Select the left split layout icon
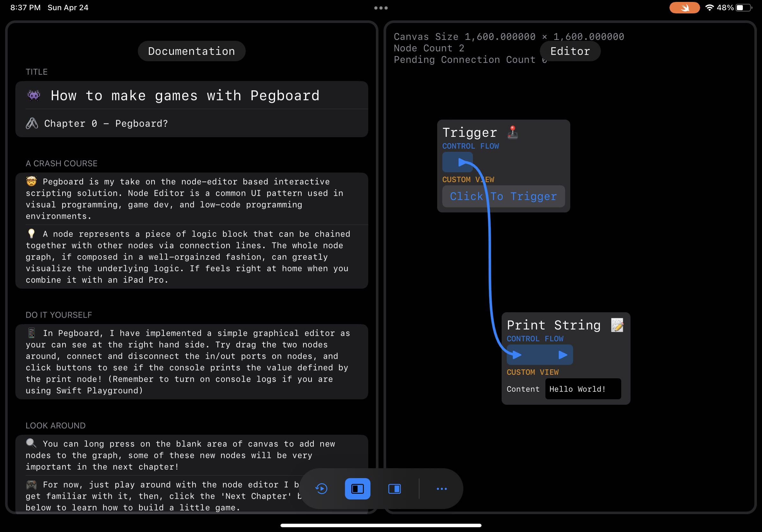Viewport: 762px width, 532px height. pos(357,489)
